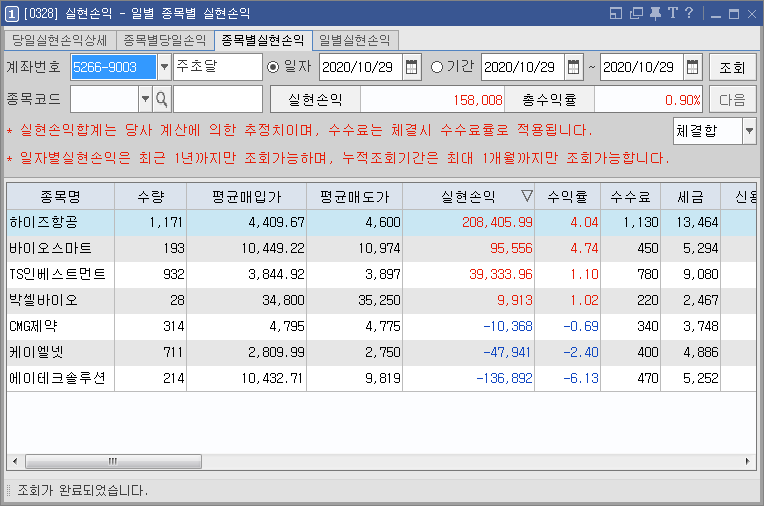Switch to 일별실현손익 tab
Screen dimensions: 764x506
(x=355, y=40)
